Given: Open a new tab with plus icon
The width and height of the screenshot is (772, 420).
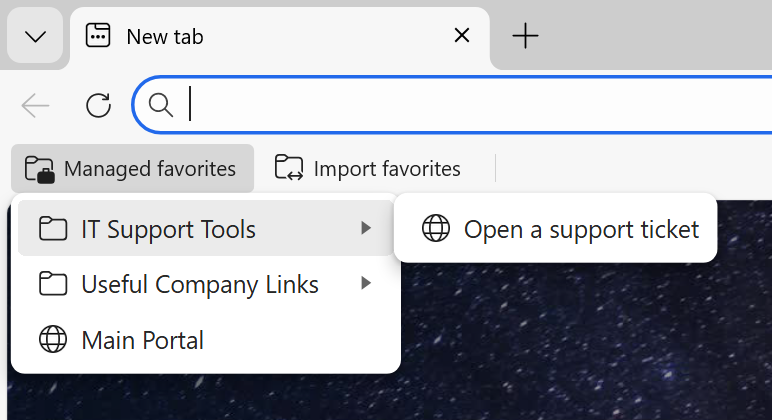Looking at the screenshot, I should (525, 36).
